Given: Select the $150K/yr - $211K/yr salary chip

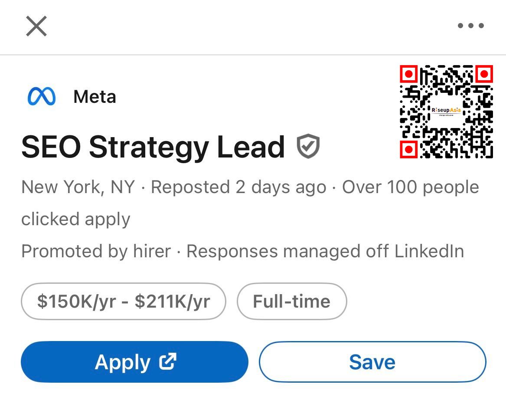Looking at the screenshot, I should click(124, 301).
